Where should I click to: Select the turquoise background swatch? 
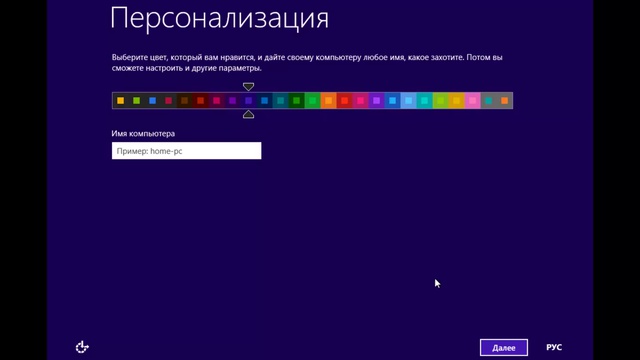click(424, 100)
